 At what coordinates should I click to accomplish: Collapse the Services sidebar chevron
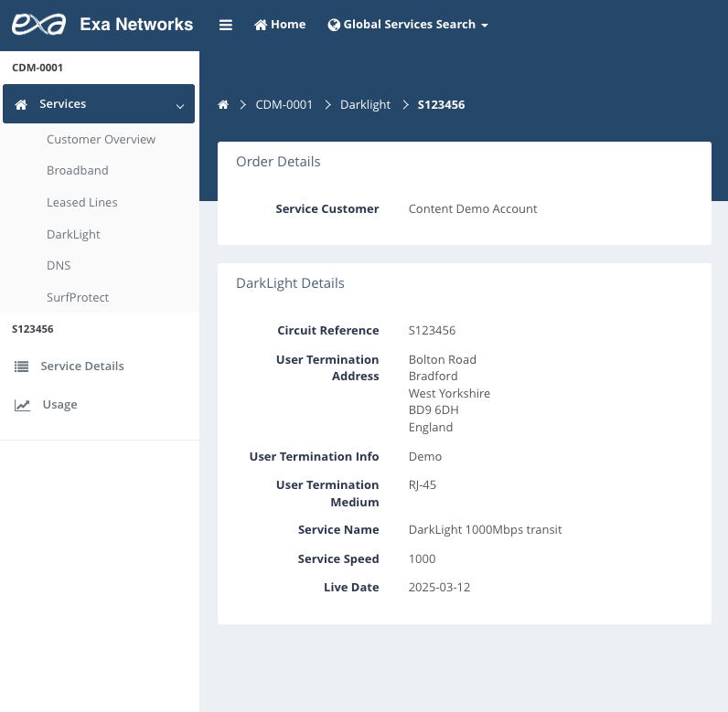[179, 106]
